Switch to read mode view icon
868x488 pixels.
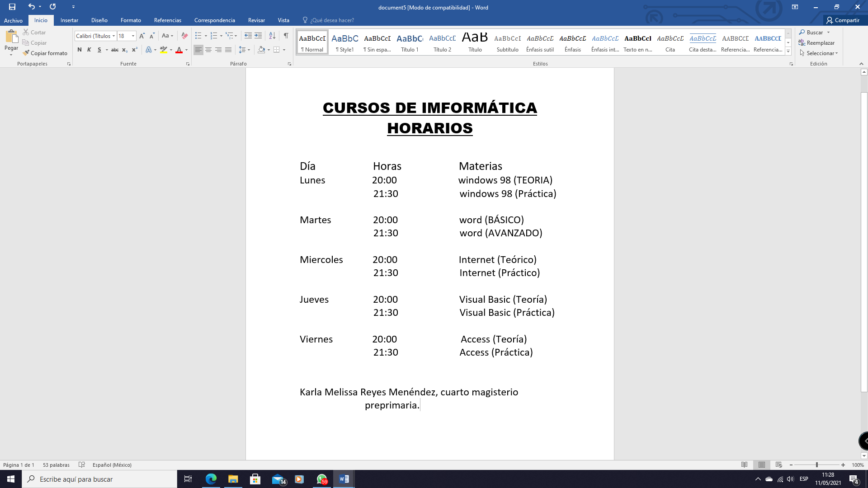click(745, 465)
